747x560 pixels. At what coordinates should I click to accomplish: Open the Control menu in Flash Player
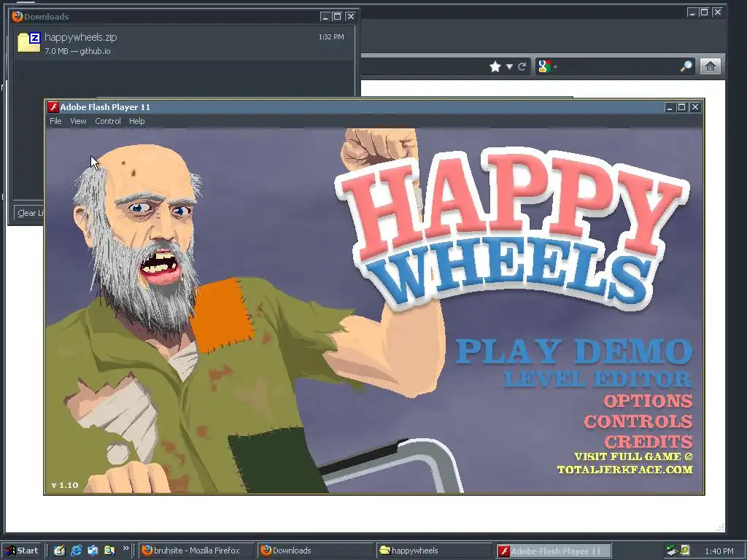point(108,121)
